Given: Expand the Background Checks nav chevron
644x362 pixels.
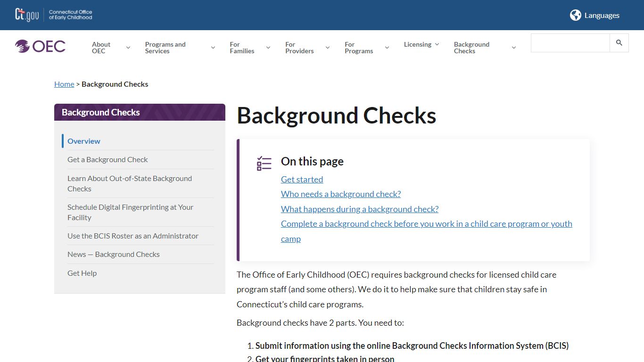Looking at the screenshot, I should pos(513,48).
